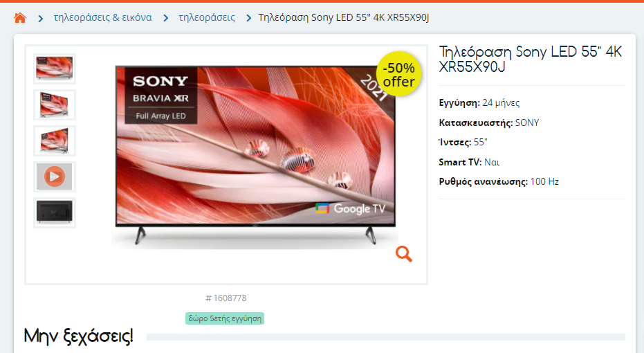Open the τηλεοράσεις & εικόνα breadcrumb

click(102, 18)
